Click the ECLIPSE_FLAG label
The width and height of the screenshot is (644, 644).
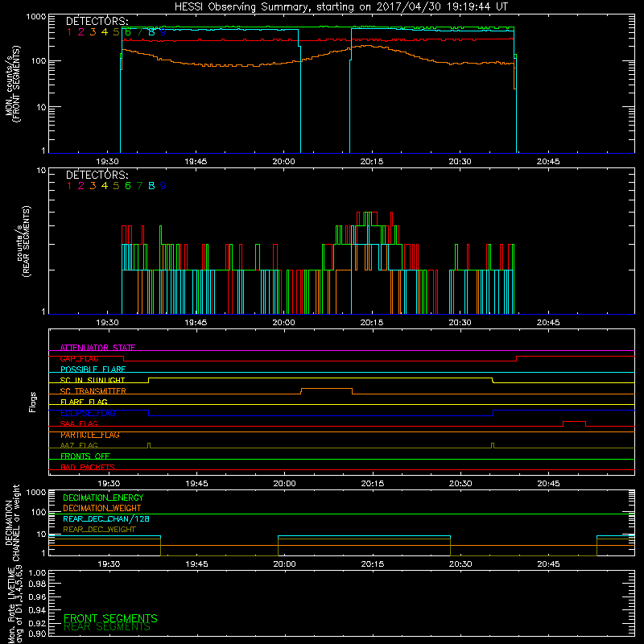click(88, 413)
